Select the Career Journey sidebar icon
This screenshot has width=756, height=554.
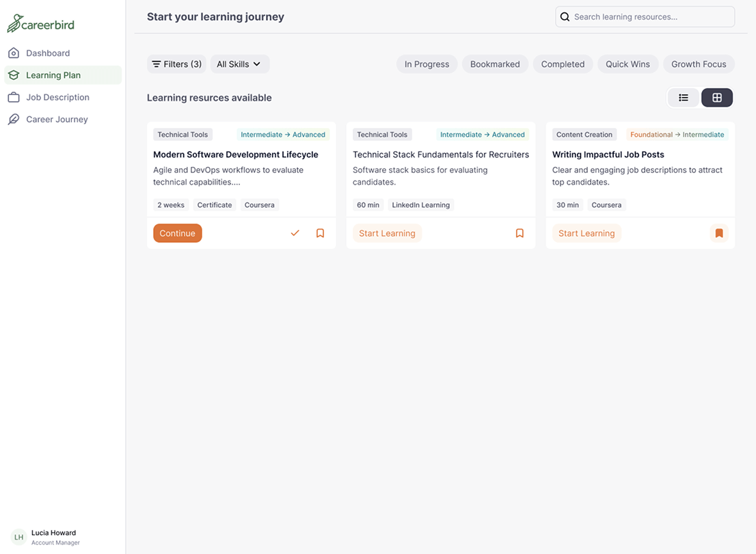13,119
